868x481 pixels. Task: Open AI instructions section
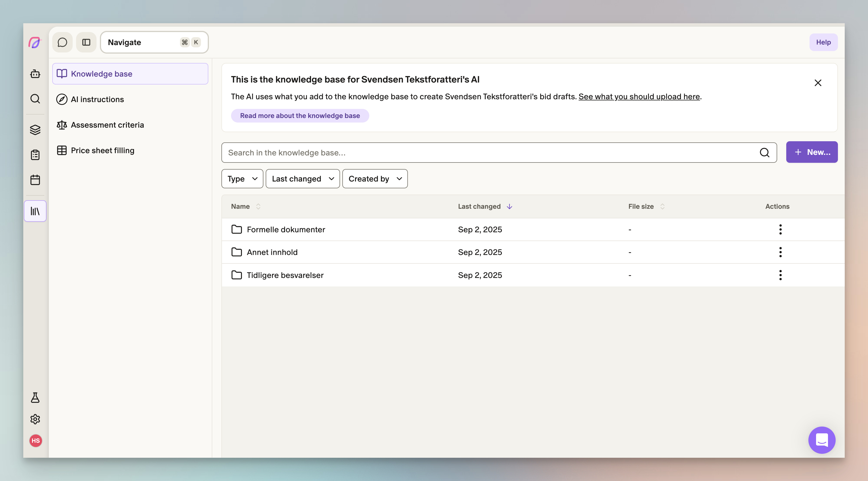point(130,99)
